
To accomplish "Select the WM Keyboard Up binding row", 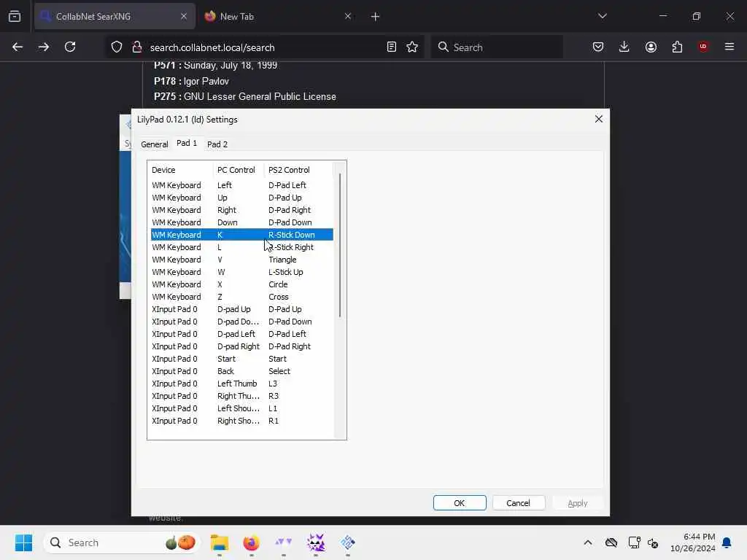I will click(x=242, y=198).
